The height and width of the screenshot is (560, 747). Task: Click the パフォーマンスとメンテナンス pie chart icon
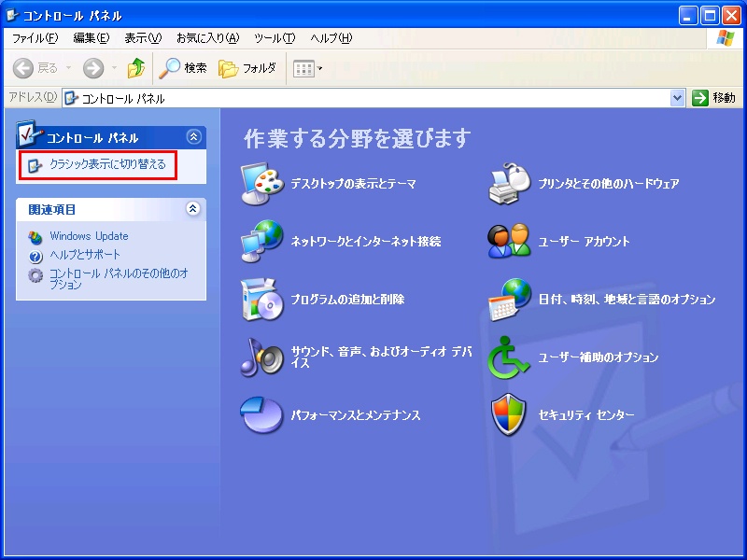(261, 415)
